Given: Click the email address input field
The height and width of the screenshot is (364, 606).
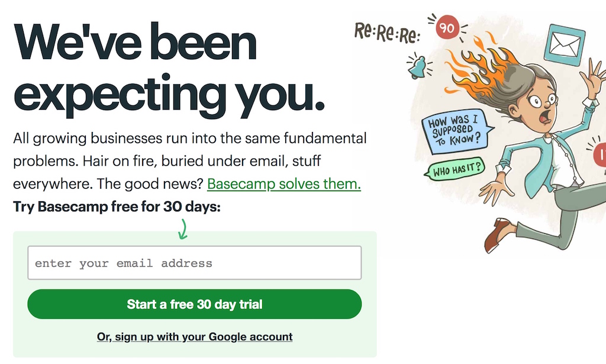Looking at the screenshot, I should point(194,263).
